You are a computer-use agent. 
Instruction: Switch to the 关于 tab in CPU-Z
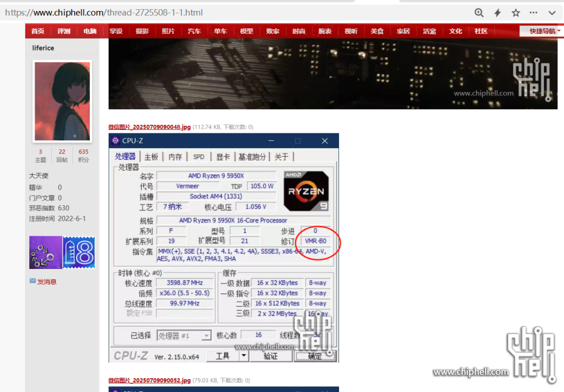pos(281,157)
